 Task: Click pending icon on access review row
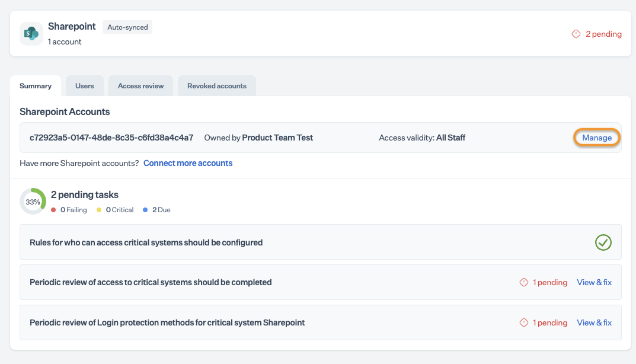[524, 283]
